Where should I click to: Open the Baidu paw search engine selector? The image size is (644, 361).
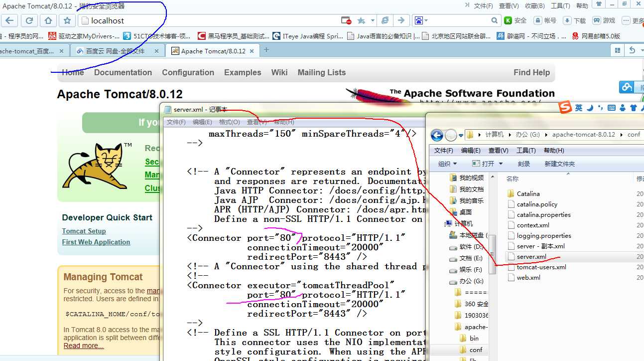(421, 20)
